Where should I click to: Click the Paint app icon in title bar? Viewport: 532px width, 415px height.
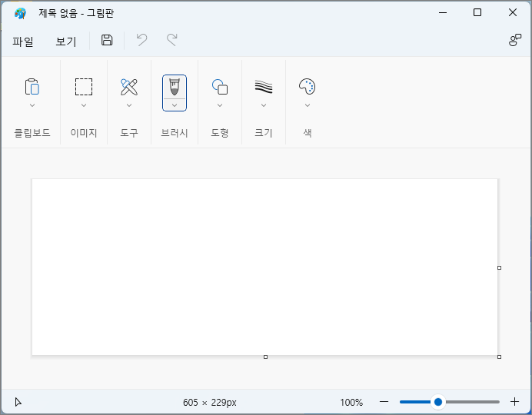tap(20, 13)
